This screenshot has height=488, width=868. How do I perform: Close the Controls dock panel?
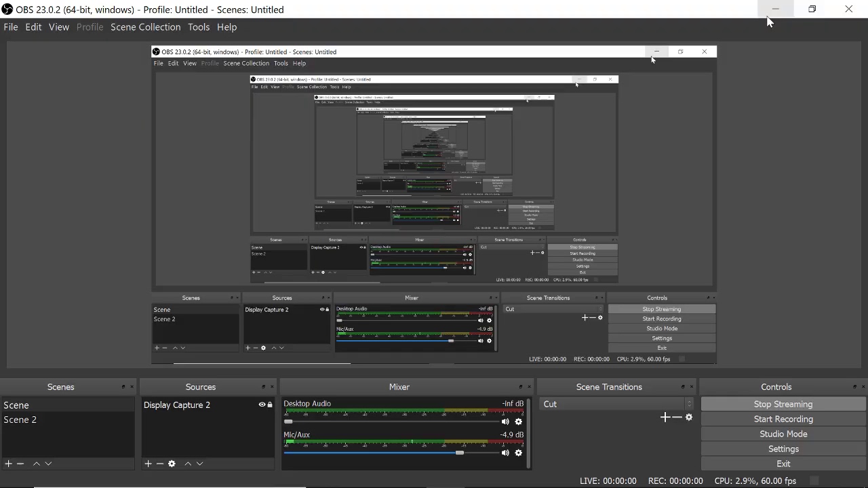click(863, 387)
